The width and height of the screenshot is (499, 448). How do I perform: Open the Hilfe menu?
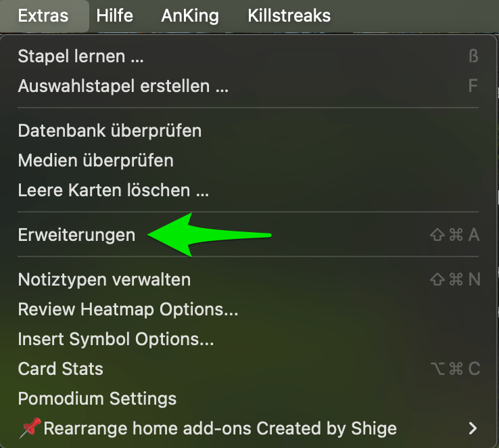(x=115, y=15)
